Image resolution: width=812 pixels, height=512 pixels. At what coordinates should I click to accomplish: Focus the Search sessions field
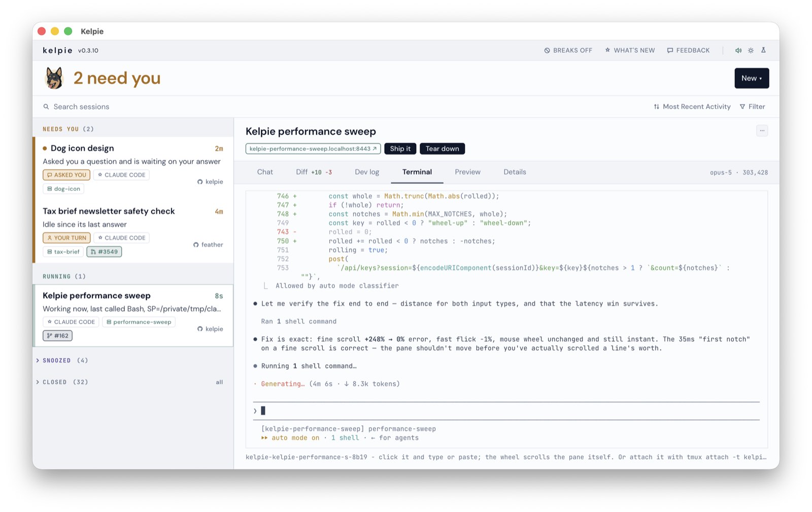[x=81, y=107]
